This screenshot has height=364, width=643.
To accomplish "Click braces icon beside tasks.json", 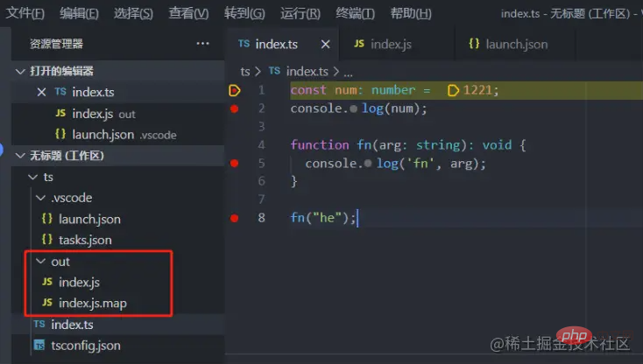I will (47, 239).
